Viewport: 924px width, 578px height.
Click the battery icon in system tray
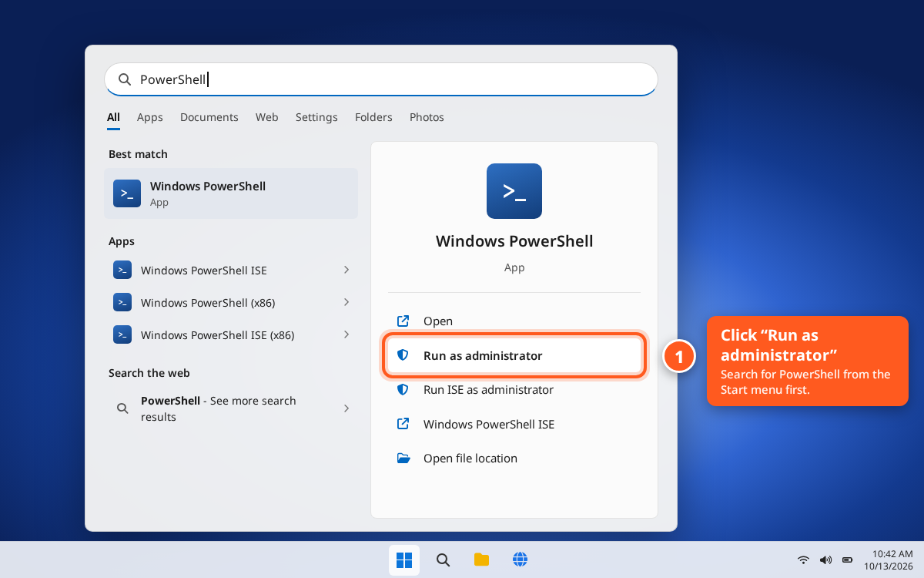848,560
